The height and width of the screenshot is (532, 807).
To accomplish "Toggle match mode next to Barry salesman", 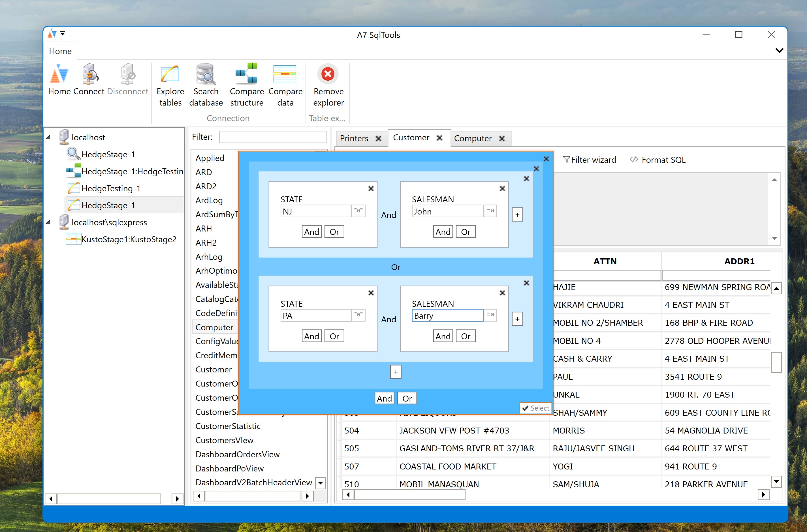I will 490,315.
